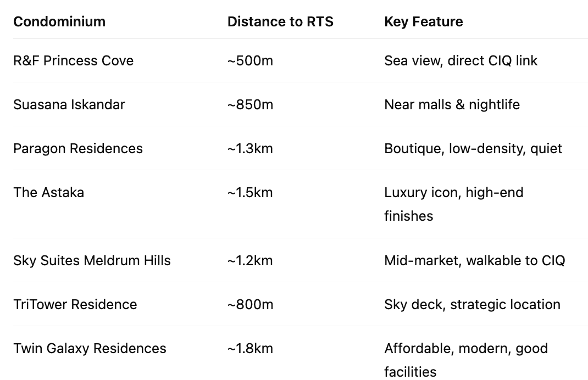
Task: Click the ~1.8km distance value
Action: point(250,349)
